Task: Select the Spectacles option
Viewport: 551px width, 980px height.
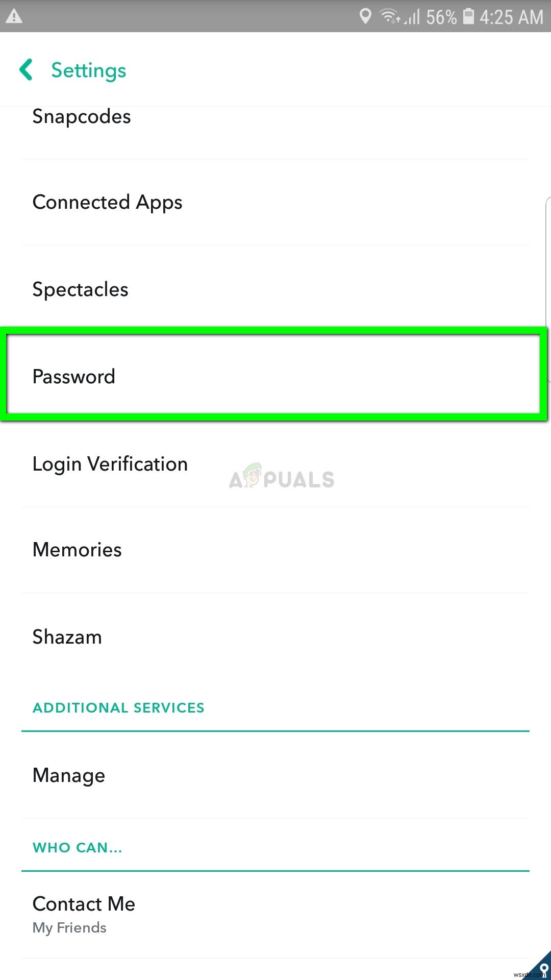Action: tap(80, 289)
